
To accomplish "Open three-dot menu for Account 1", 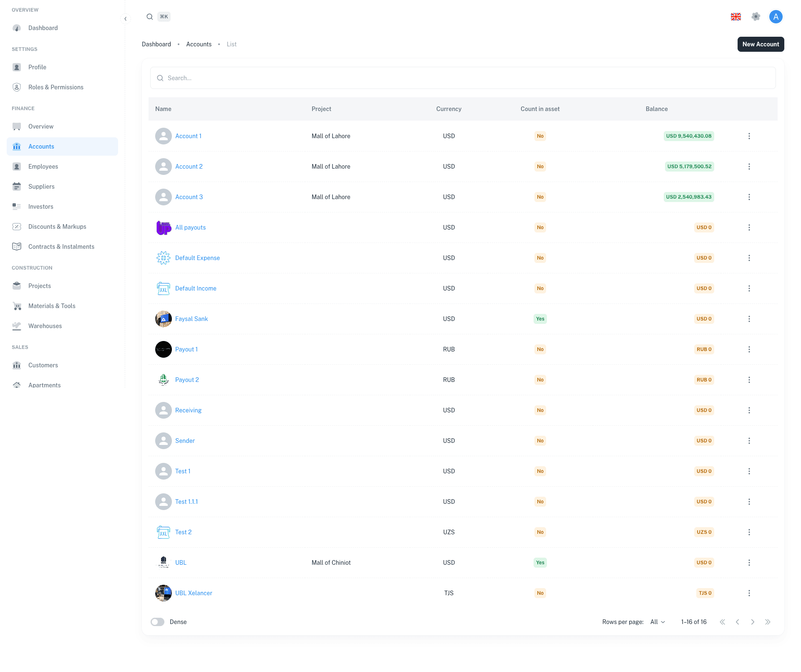I will pyautogui.click(x=749, y=136).
